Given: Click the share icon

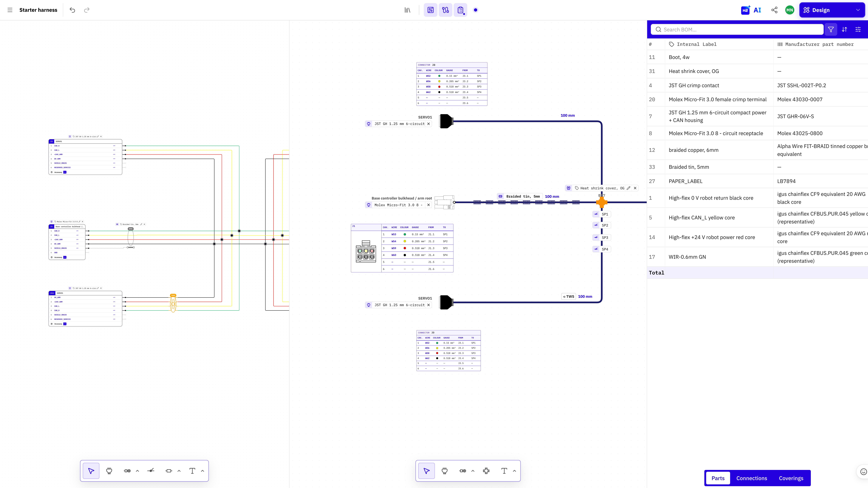Looking at the screenshot, I should [x=774, y=10].
